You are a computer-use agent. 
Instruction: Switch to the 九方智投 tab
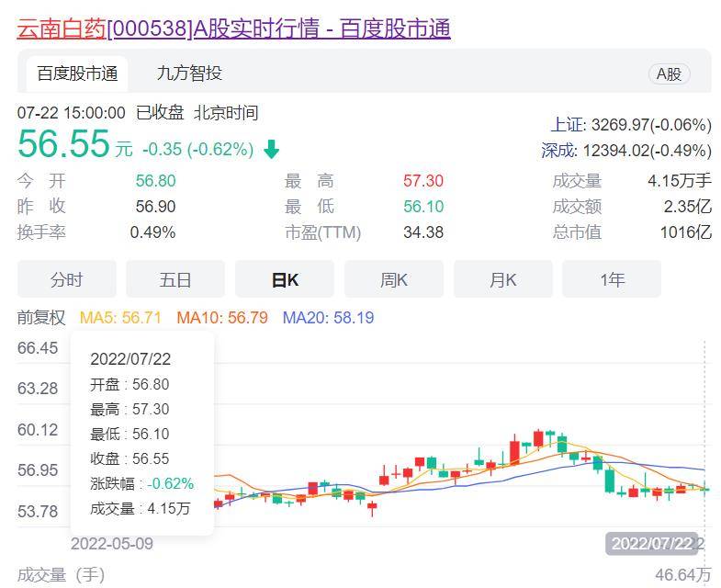point(189,73)
